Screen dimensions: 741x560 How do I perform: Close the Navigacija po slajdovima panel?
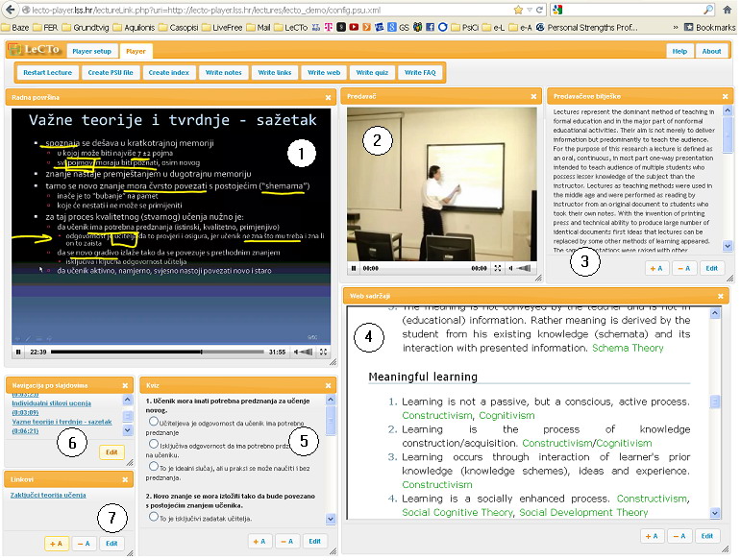coord(125,386)
